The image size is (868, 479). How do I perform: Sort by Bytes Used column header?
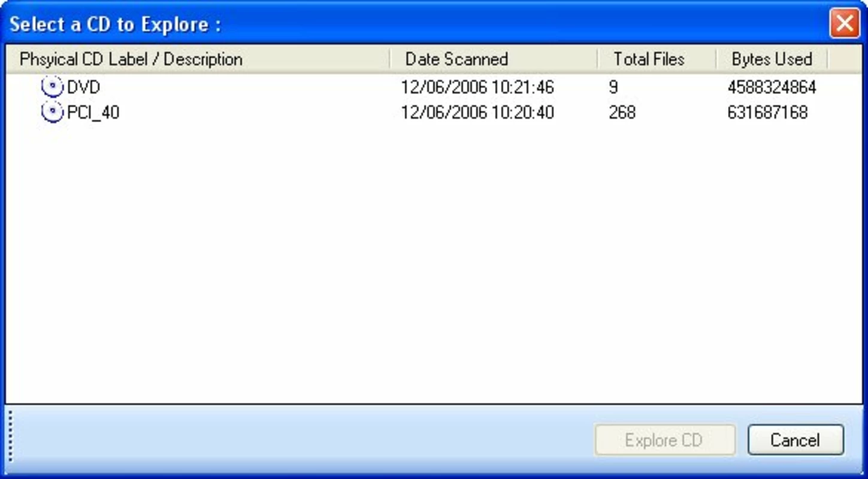click(772, 59)
